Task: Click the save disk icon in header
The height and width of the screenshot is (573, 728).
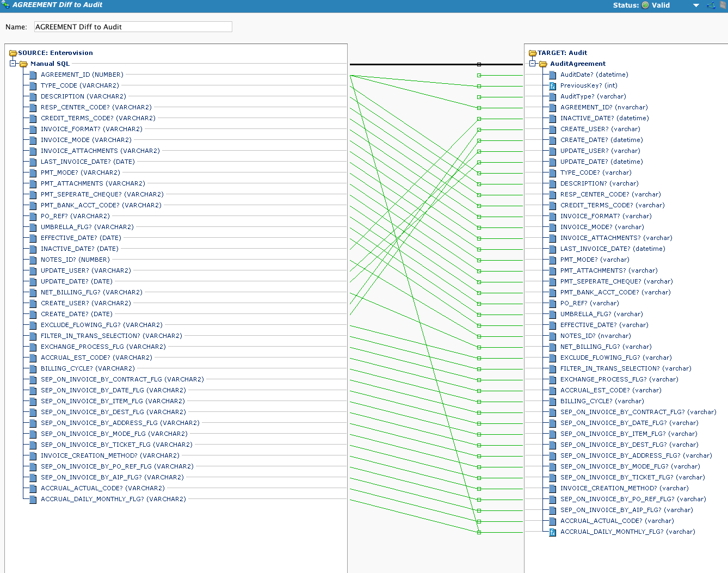Action: pos(723,5)
